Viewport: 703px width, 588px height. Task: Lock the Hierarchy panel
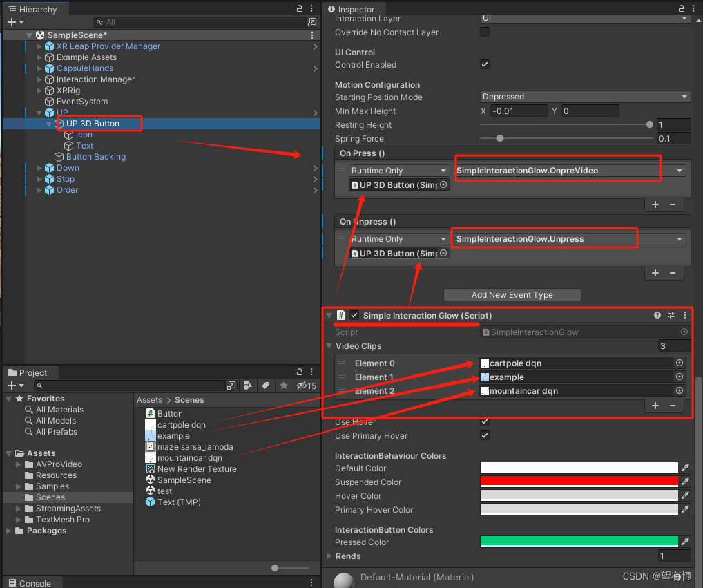(x=300, y=8)
